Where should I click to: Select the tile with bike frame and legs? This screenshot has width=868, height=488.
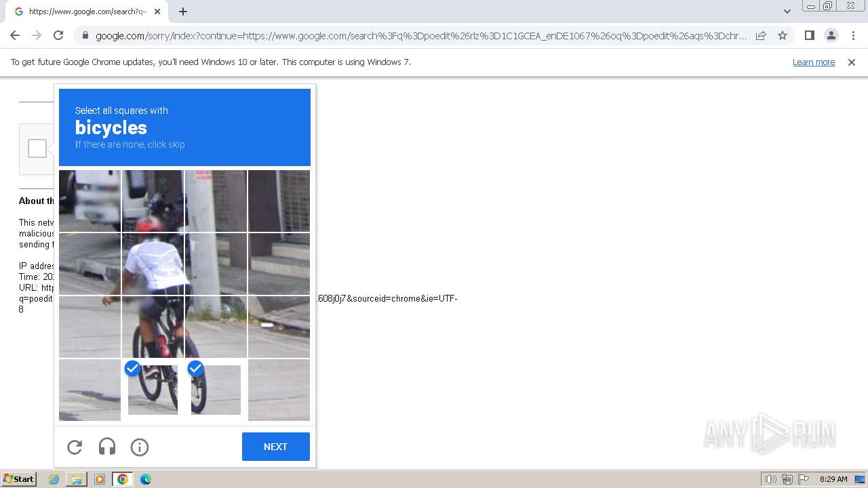point(153,327)
